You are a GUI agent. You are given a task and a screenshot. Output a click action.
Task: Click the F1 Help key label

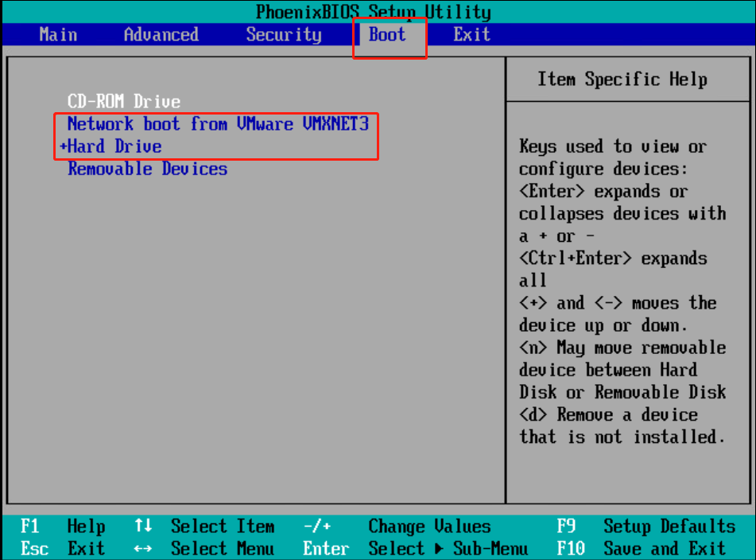coord(30,527)
